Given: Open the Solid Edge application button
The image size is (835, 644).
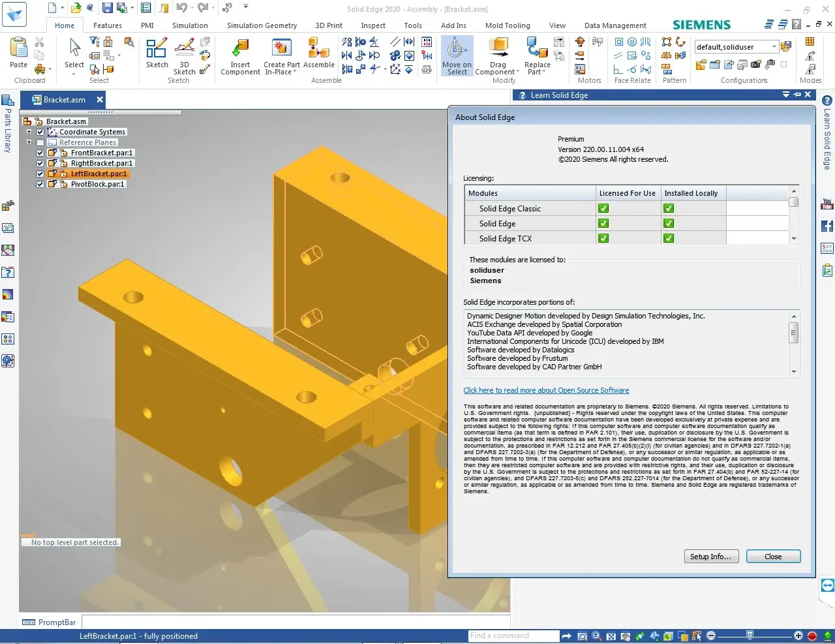Looking at the screenshot, I should [x=14, y=14].
